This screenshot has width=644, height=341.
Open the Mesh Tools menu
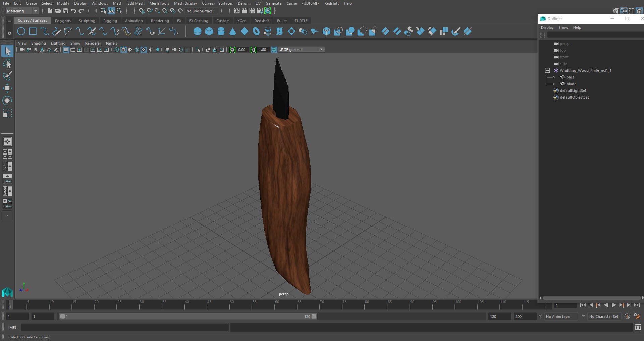click(159, 3)
